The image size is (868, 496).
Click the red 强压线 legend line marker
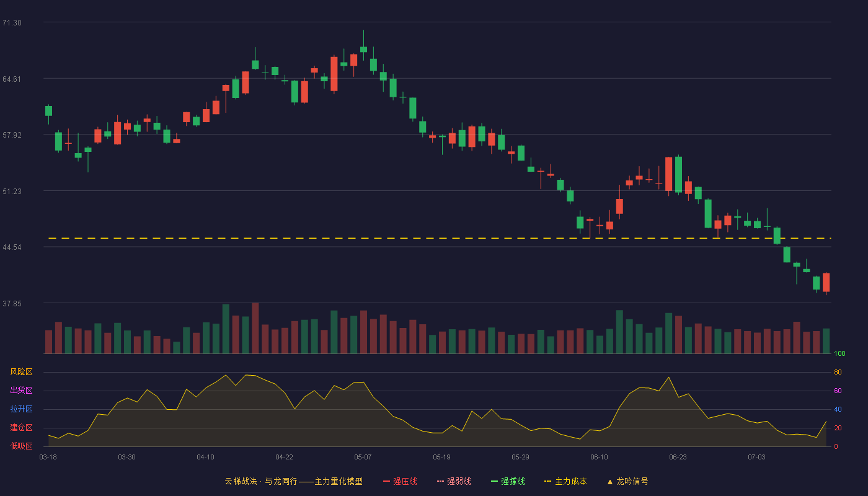(386, 481)
